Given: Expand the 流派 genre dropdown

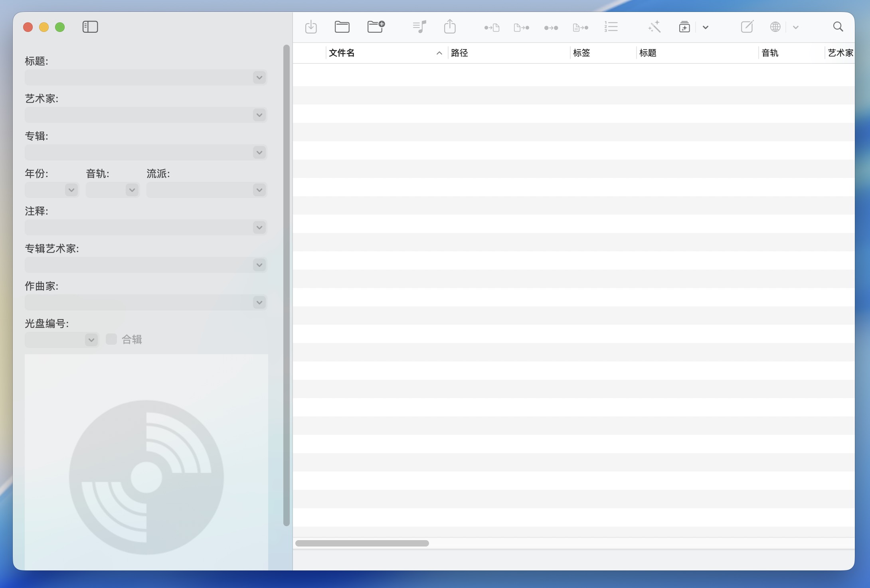Looking at the screenshot, I should click(x=259, y=190).
